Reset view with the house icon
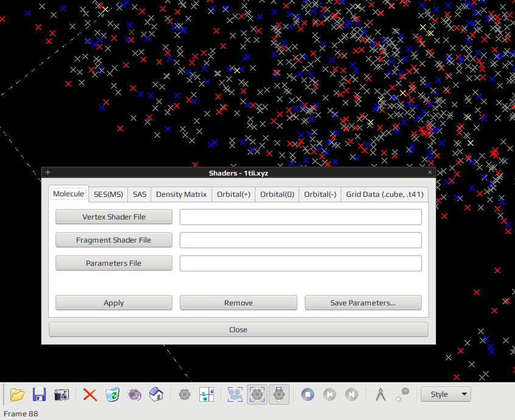Viewport: 515px width, 420px height. click(x=157, y=394)
